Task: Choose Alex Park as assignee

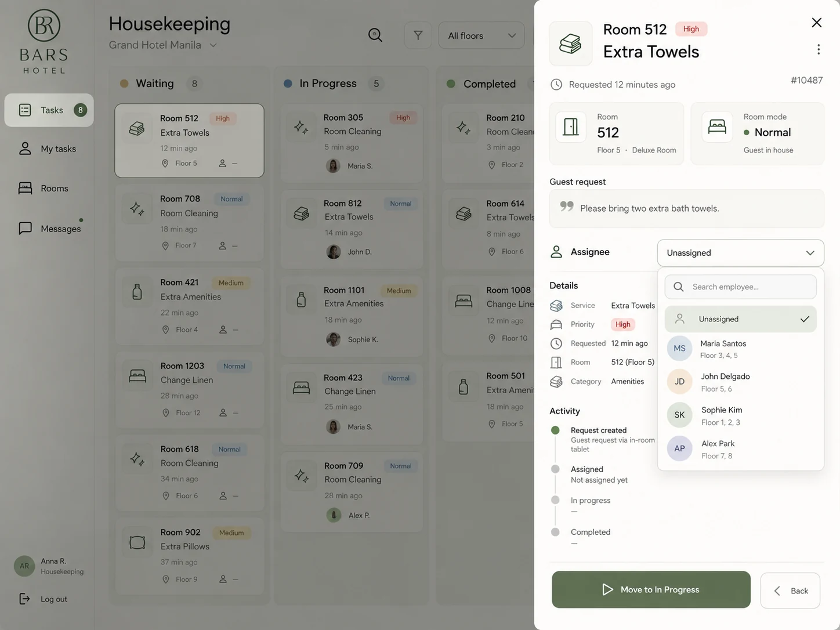Action: click(740, 449)
